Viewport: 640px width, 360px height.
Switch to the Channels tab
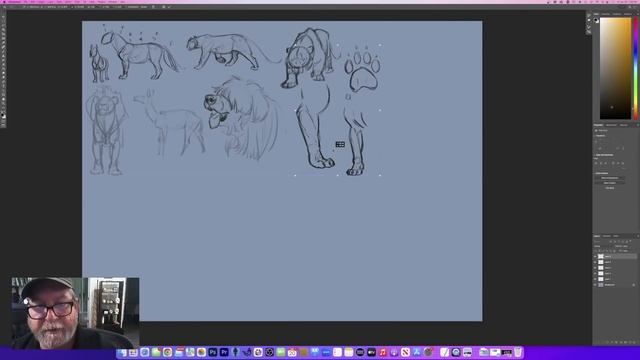tap(607, 236)
